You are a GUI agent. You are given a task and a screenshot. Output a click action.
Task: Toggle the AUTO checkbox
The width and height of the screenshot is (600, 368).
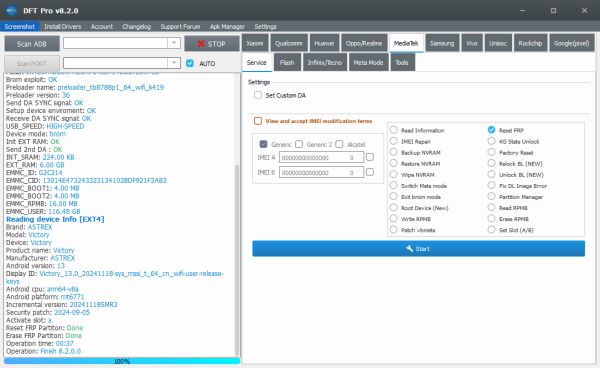(x=190, y=63)
